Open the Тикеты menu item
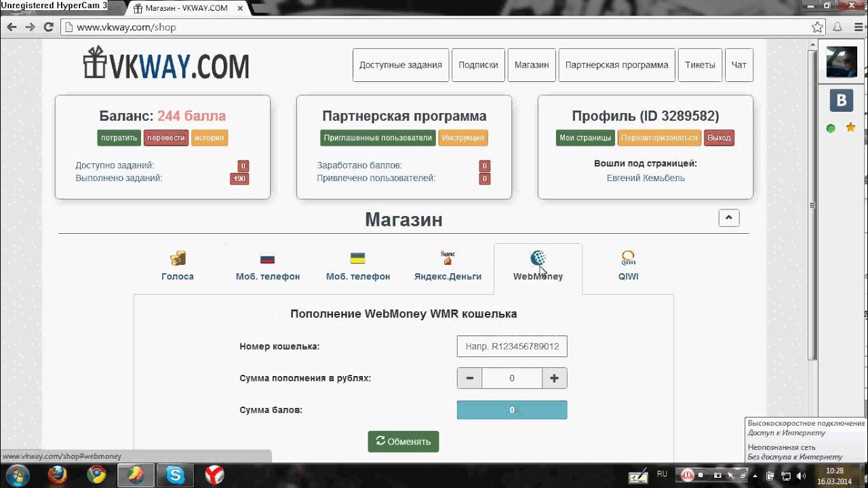The height and width of the screenshot is (488, 868). click(700, 65)
